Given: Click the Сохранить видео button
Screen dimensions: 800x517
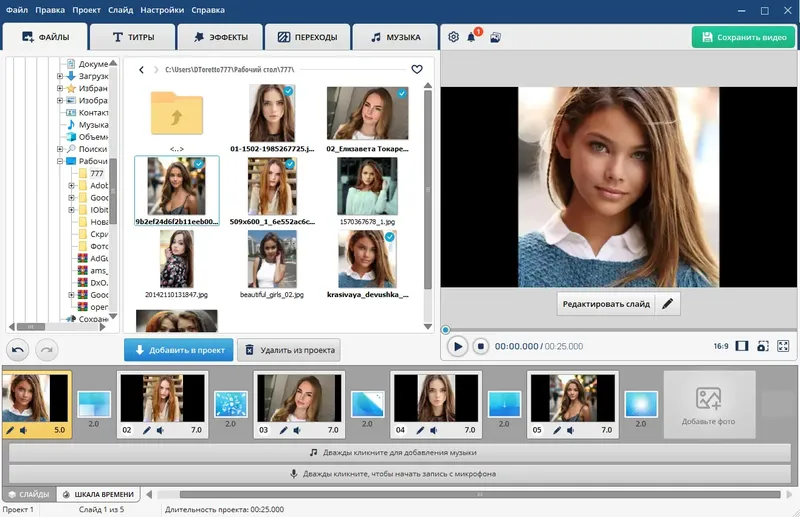Looking at the screenshot, I should [x=743, y=37].
